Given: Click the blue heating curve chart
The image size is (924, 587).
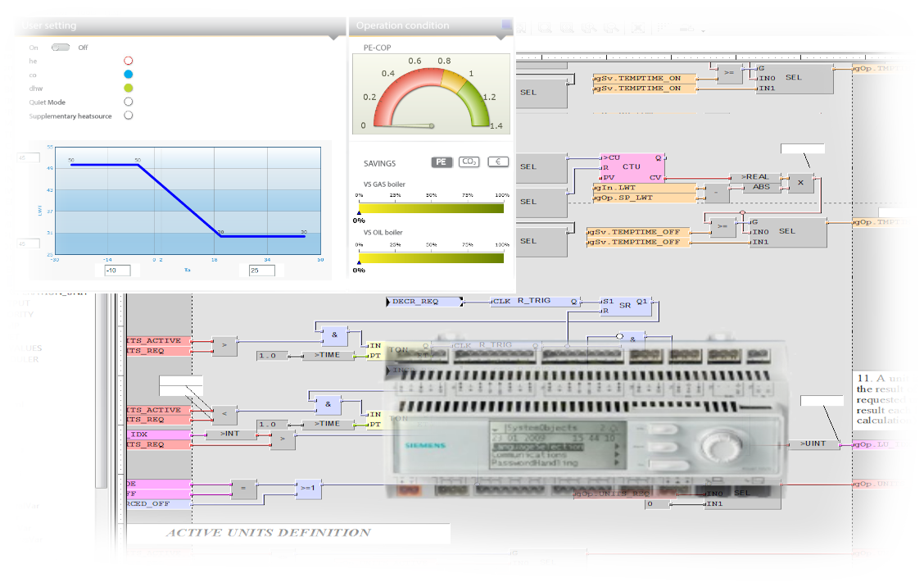Looking at the screenshot, I should point(188,201).
